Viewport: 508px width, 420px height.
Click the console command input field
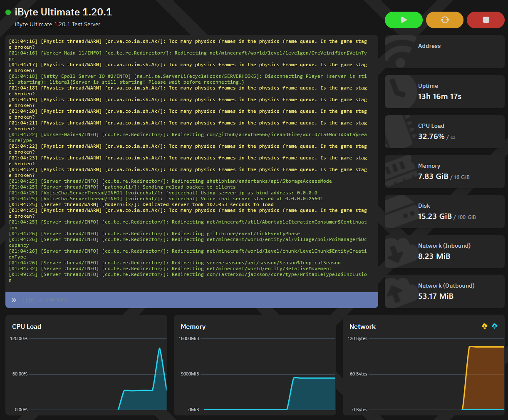click(x=192, y=300)
